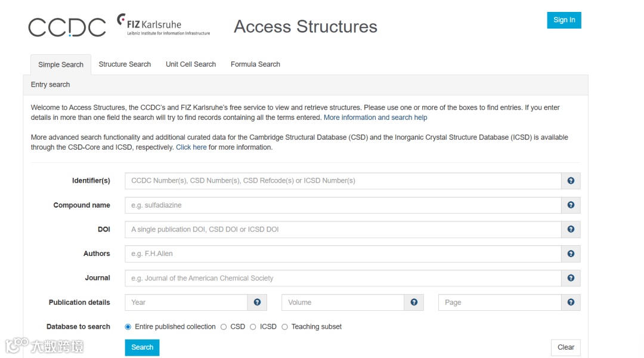Choose the ICSD database option
The width and height of the screenshot is (644, 358).
(253, 327)
